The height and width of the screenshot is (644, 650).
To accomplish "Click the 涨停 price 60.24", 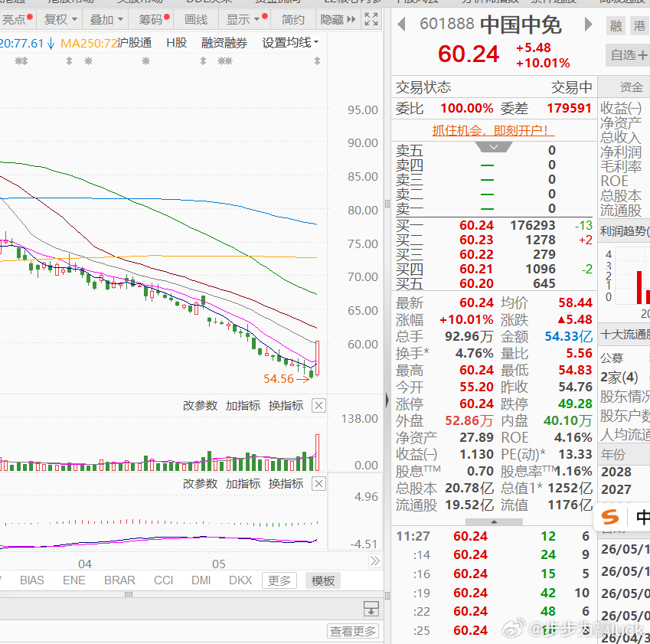I will click(476, 404).
